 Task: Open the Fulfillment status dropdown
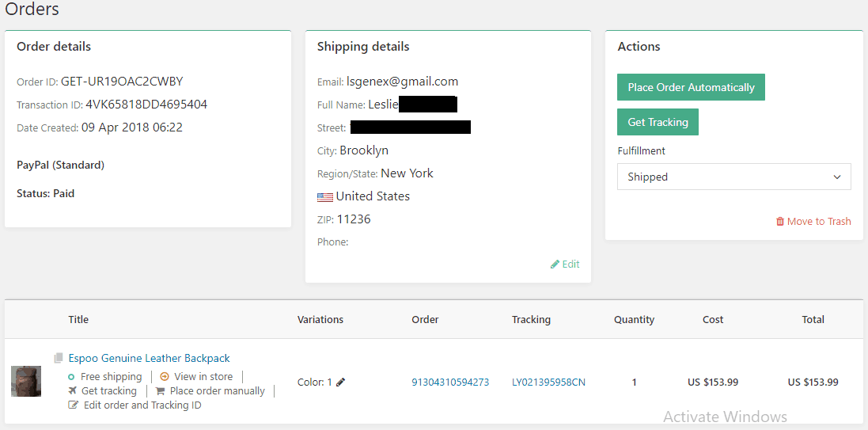[733, 177]
